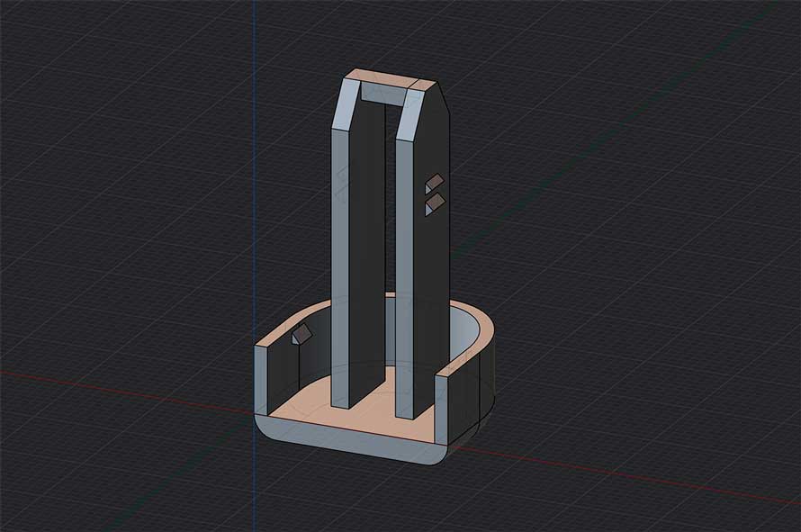
Task: Select the triangular notch on the base wall
Action: coord(302,334)
